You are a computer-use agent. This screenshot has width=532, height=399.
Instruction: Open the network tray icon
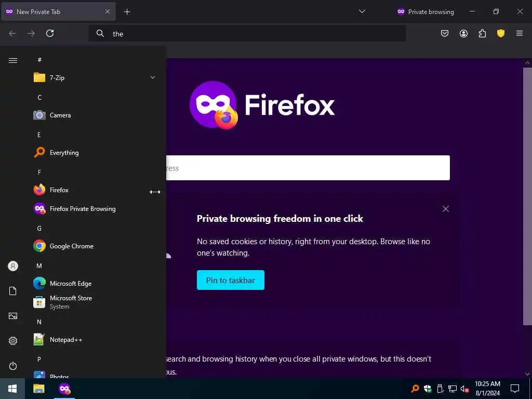pos(453,389)
